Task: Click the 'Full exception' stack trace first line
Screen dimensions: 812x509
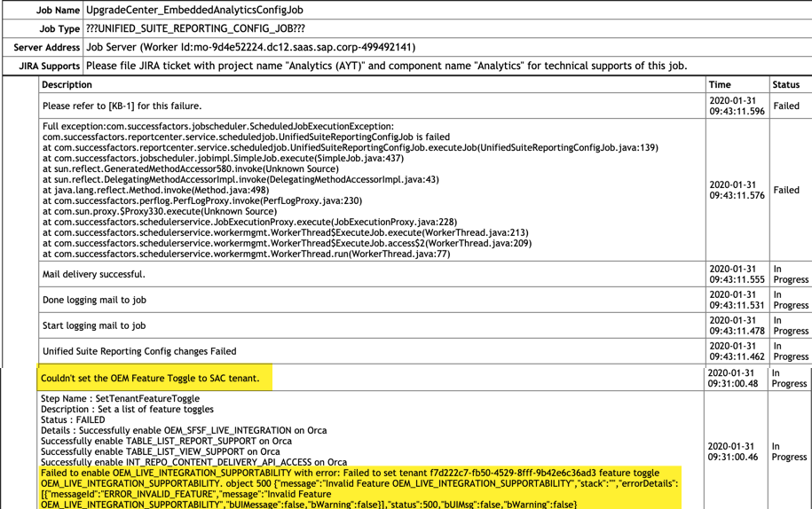Action: [218, 126]
